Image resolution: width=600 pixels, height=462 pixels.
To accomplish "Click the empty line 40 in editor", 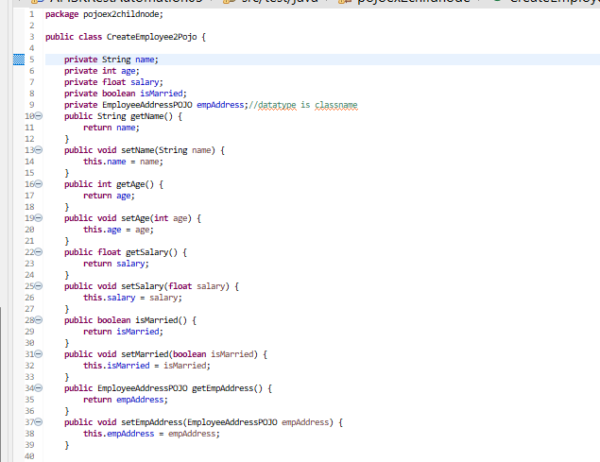I will tap(200, 456).
